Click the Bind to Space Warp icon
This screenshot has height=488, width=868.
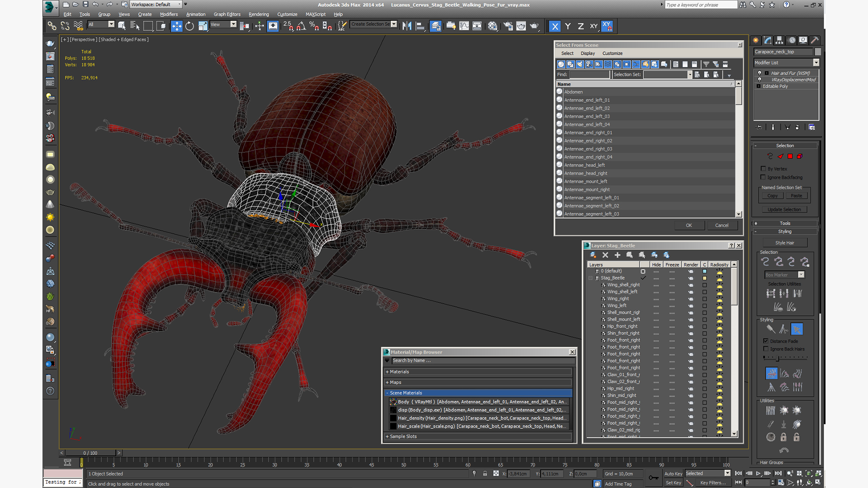pos(78,26)
